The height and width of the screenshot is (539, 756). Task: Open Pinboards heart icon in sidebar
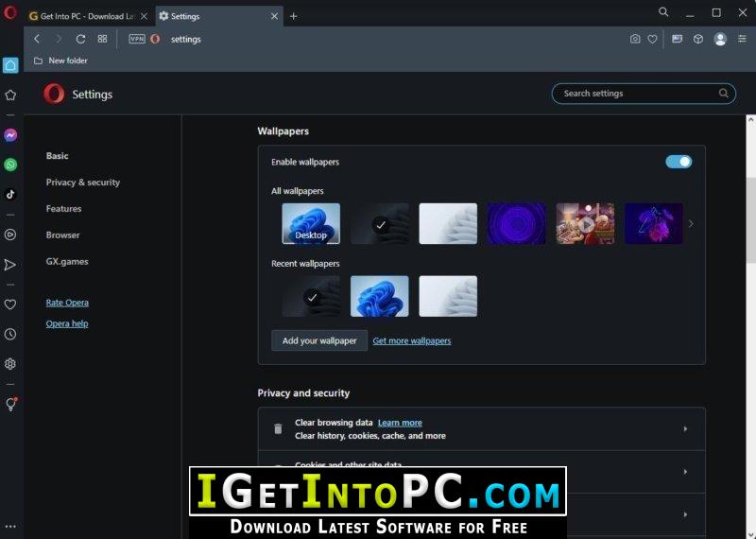click(10, 304)
